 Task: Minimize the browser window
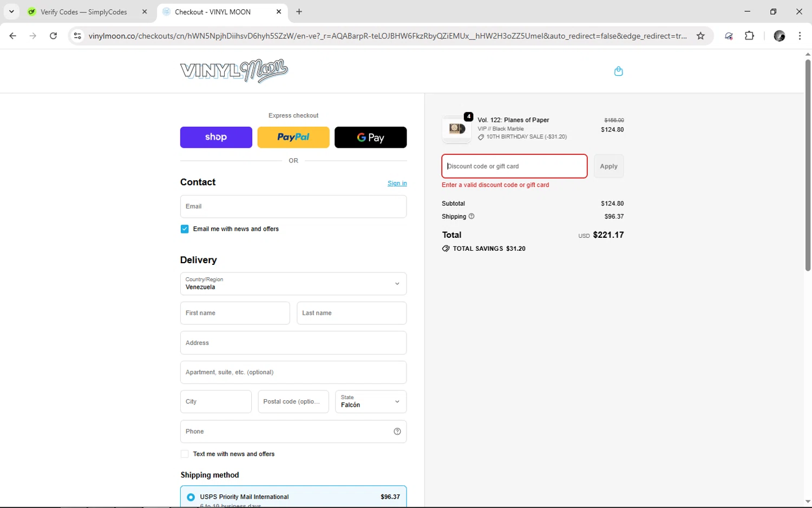point(747,11)
